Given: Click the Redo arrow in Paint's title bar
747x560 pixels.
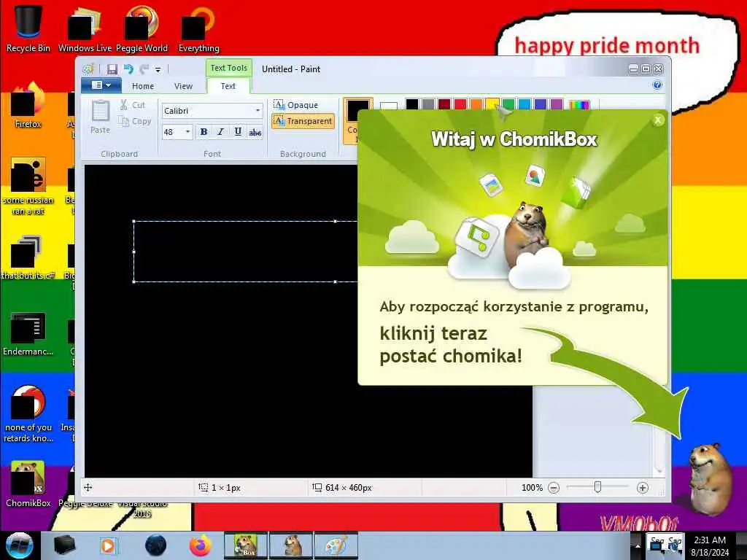Looking at the screenshot, I should coord(144,69).
